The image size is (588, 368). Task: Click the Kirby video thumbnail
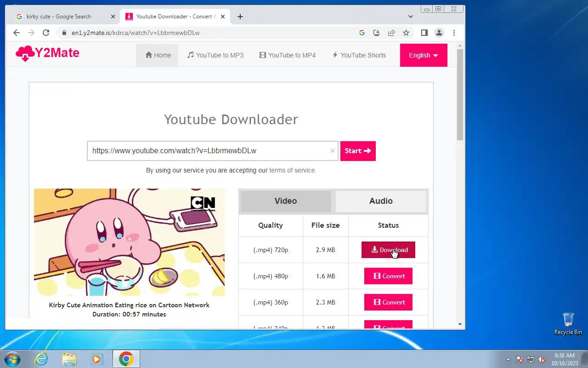coord(129,242)
